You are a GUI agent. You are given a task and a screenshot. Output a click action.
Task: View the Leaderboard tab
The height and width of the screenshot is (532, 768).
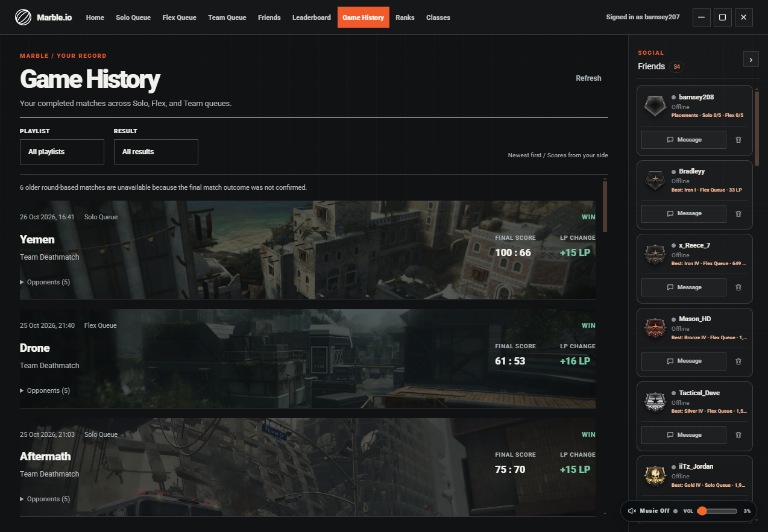tap(312, 17)
